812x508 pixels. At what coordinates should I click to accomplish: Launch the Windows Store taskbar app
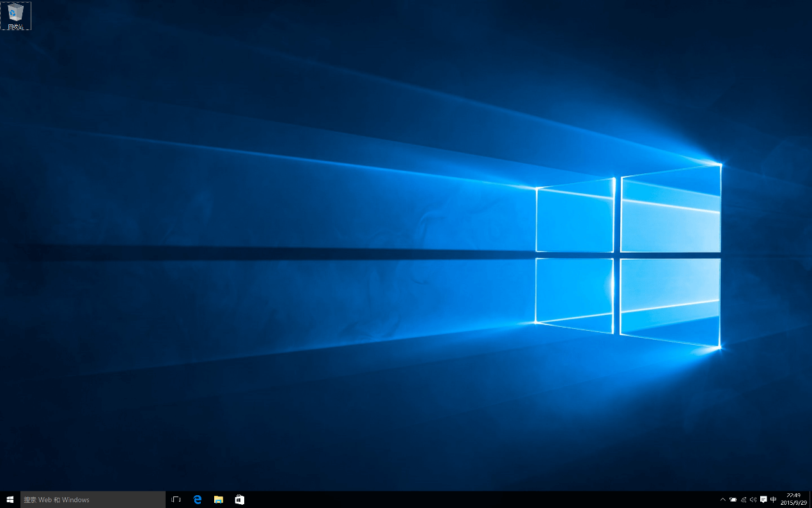coord(239,500)
